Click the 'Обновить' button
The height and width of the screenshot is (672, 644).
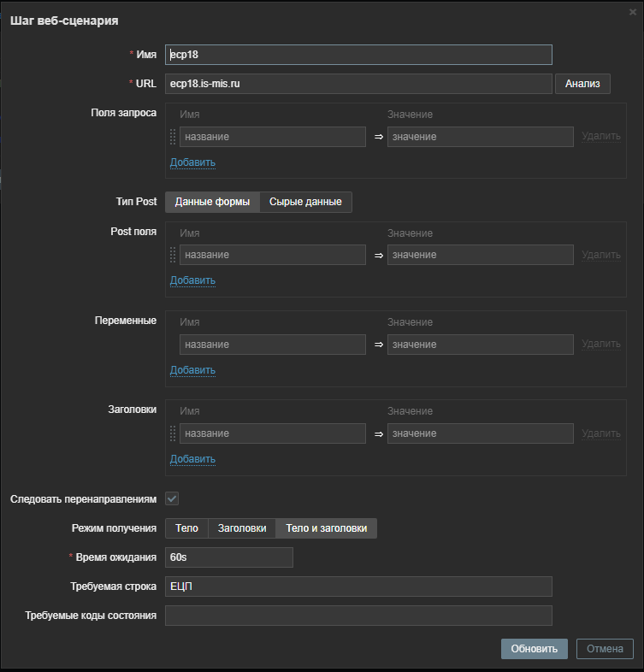click(534, 649)
